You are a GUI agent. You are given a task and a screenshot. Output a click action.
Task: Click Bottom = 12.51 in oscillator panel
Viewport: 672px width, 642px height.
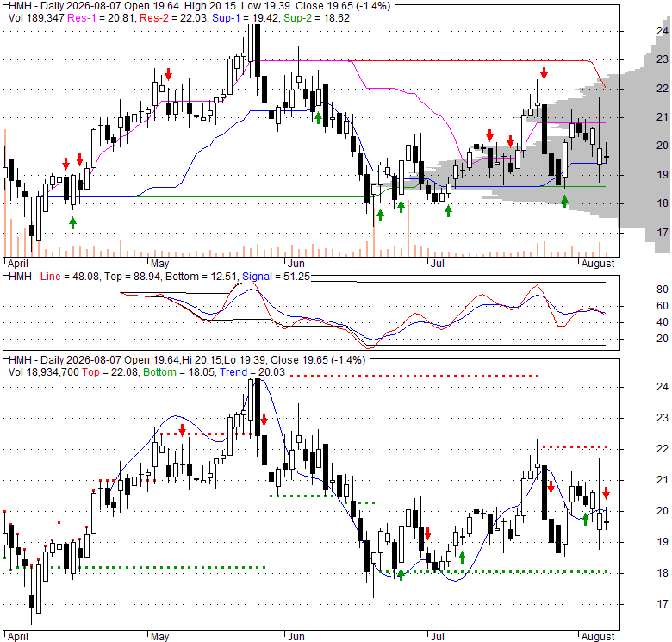[x=201, y=277]
